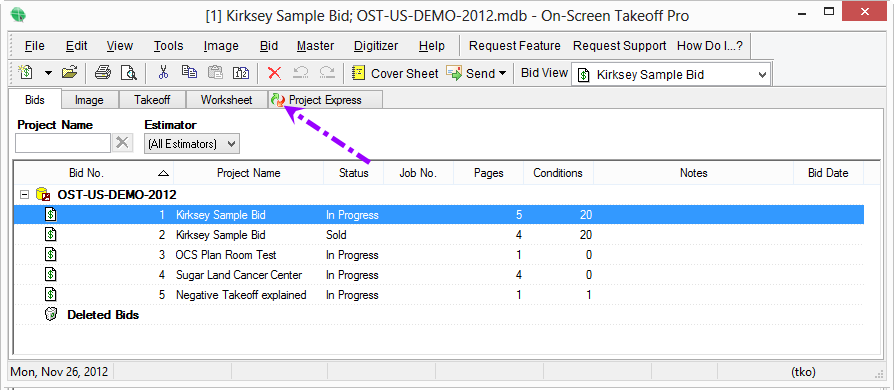The width and height of the screenshot is (894, 390).
Task: Open the Cover Sheet
Action: pos(395,74)
